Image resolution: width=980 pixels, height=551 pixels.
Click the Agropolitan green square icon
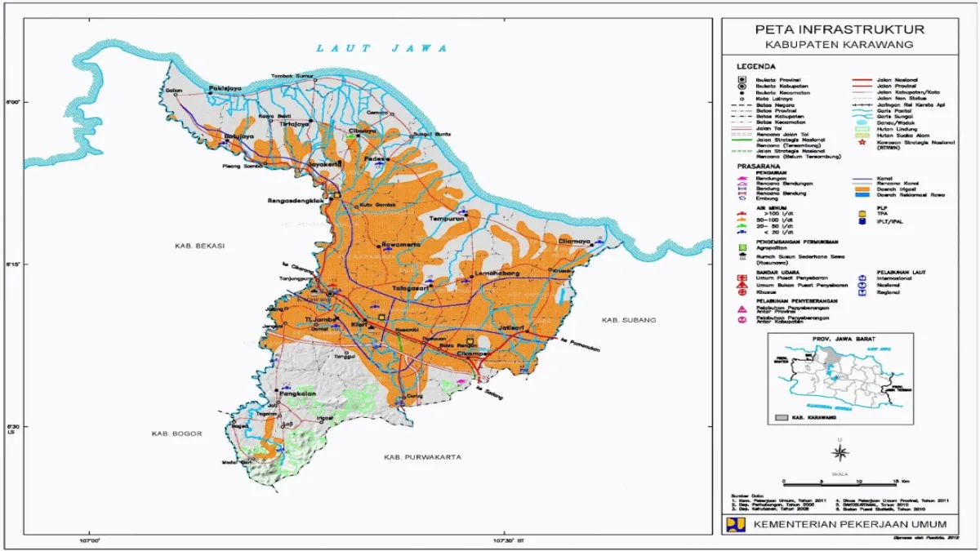point(742,247)
